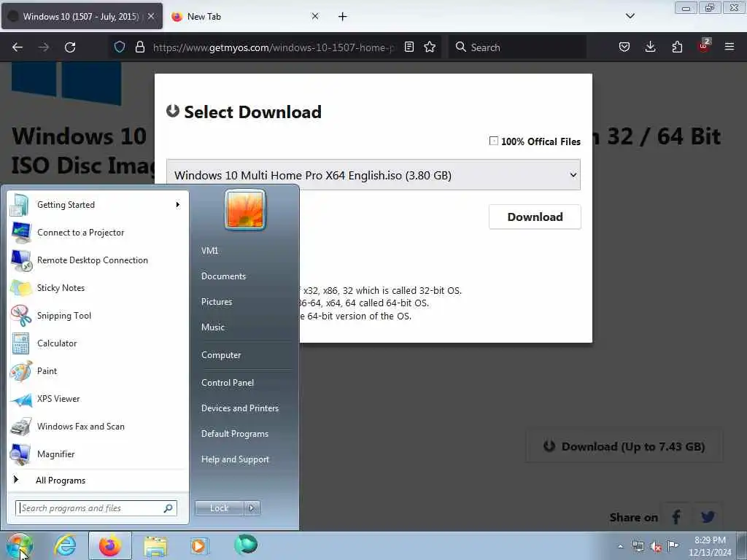Open Devices and Printers
The image size is (747, 560).
click(x=244, y=408)
